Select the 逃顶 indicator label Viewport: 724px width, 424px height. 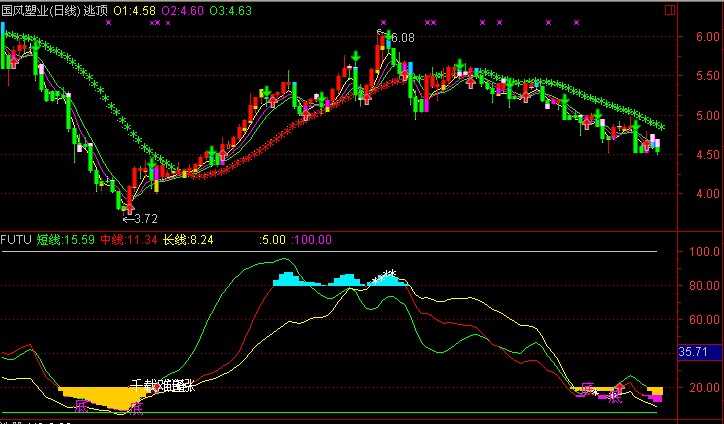[x=96, y=9]
